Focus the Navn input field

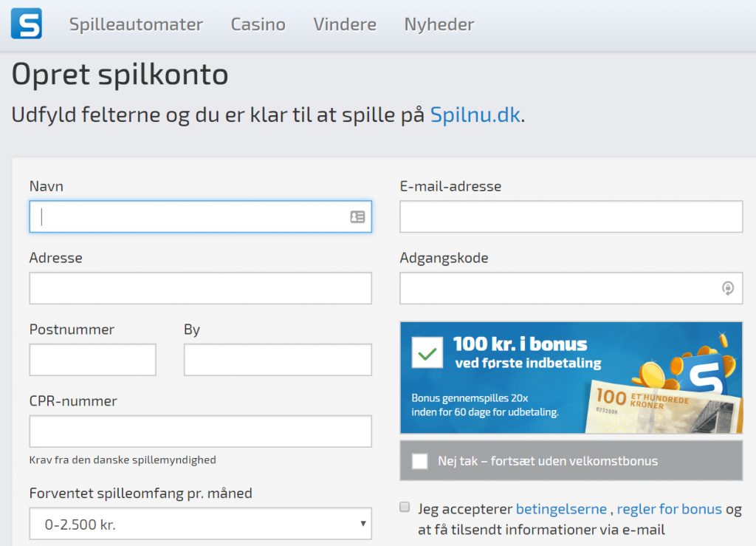201,216
